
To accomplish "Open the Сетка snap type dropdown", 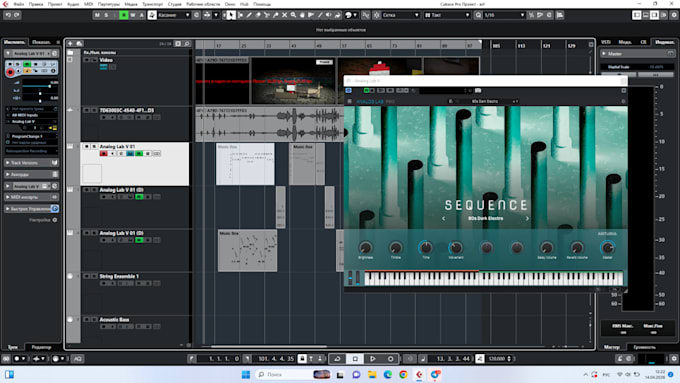I will coord(400,15).
